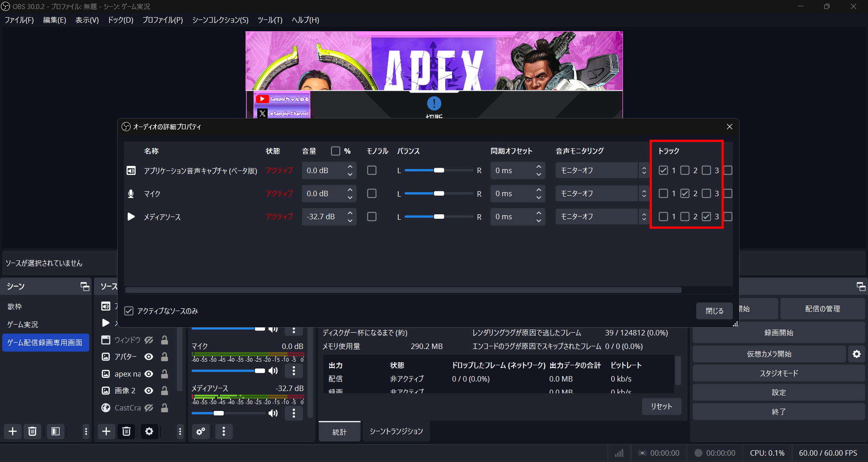Uncheck track 1 for アプリケーション音声キャプチャ
868x462 pixels.
tap(663, 170)
